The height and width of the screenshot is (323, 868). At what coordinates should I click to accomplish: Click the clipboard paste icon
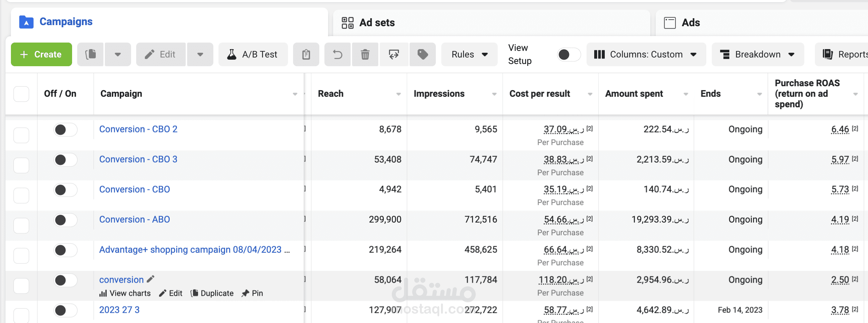pyautogui.click(x=306, y=55)
